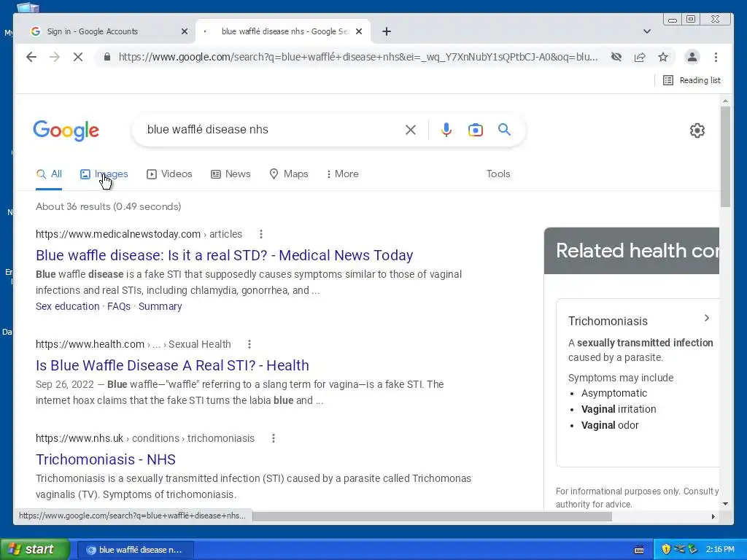Open the Windows start menu
Image resolution: width=747 pixels, height=560 pixels.
(35, 550)
